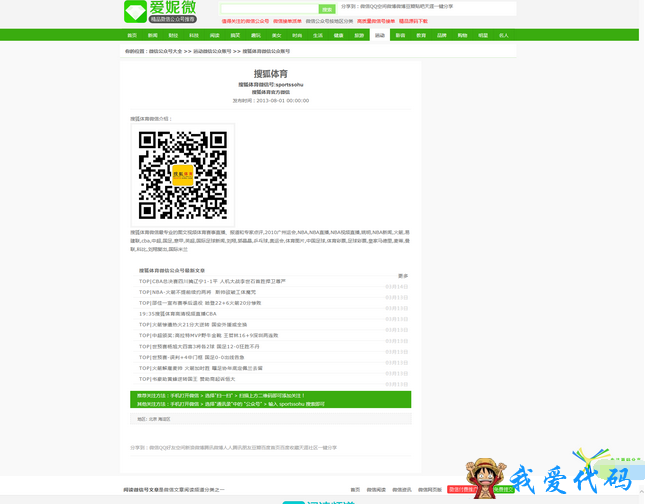The height and width of the screenshot is (504, 649).
Task: Open the 影音 navigation item
Action: tap(400, 36)
